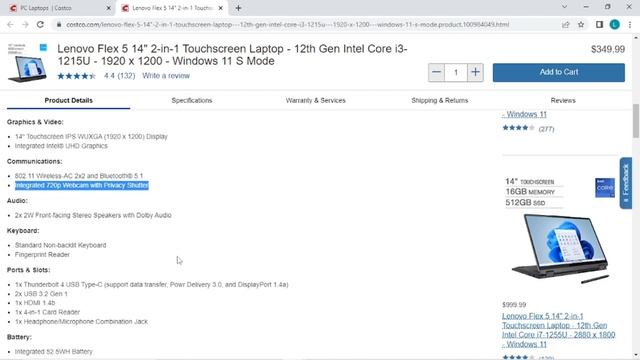The image size is (640, 360).
Task: Click the Thunderbolt 4 USB Type-C item
Action: [x=151, y=284]
